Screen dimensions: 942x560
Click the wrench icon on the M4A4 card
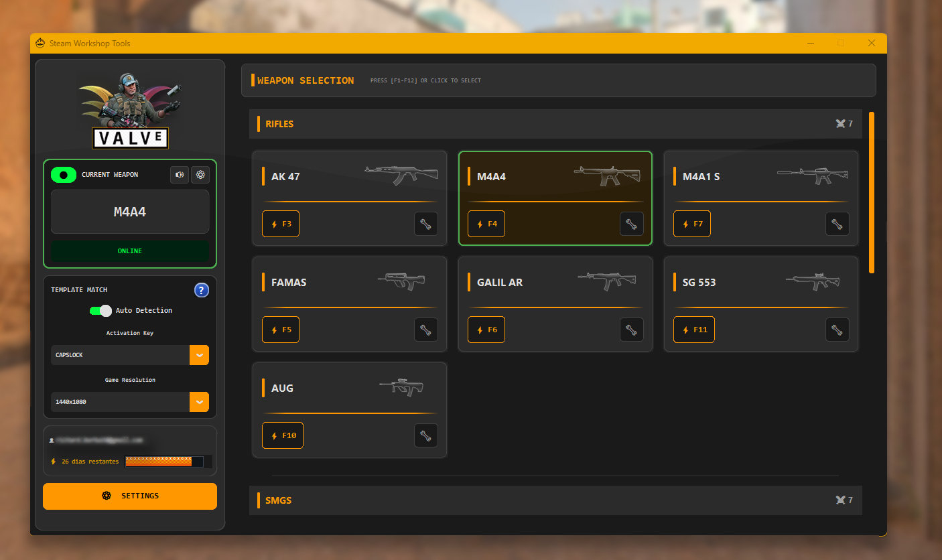[x=631, y=224]
